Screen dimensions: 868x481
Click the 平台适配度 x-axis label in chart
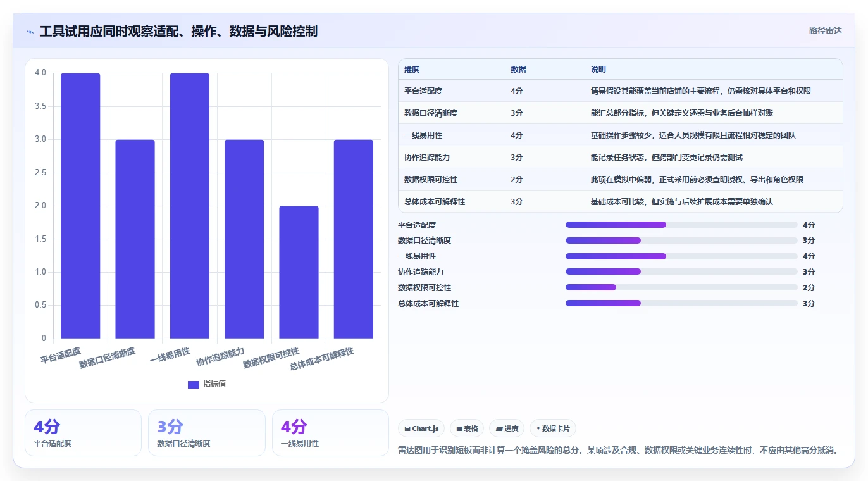click(61, 354)
